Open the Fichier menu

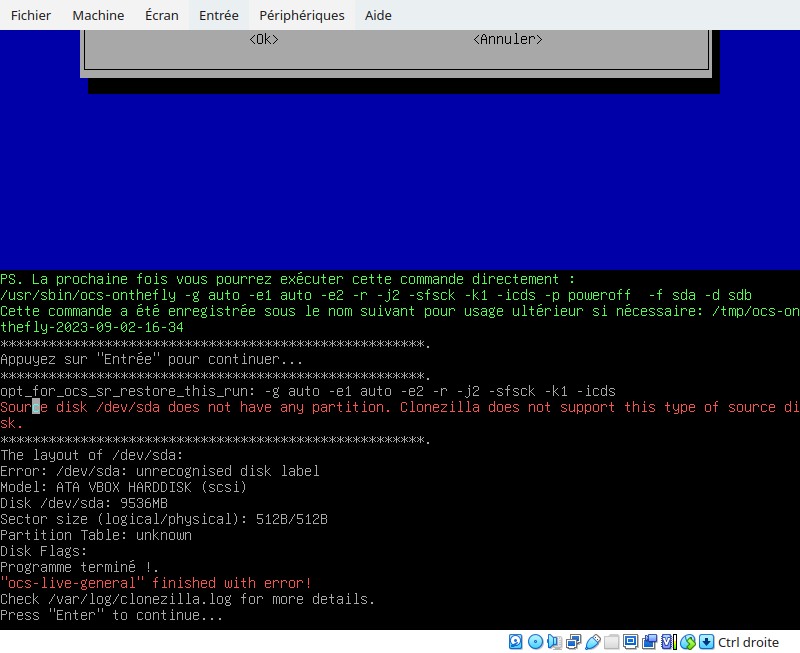(x=31, y=15)
